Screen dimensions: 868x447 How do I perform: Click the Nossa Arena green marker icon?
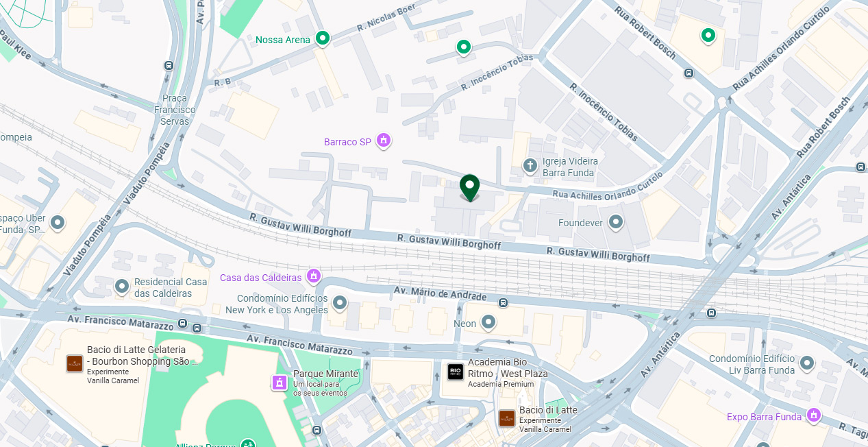point(322,39)
